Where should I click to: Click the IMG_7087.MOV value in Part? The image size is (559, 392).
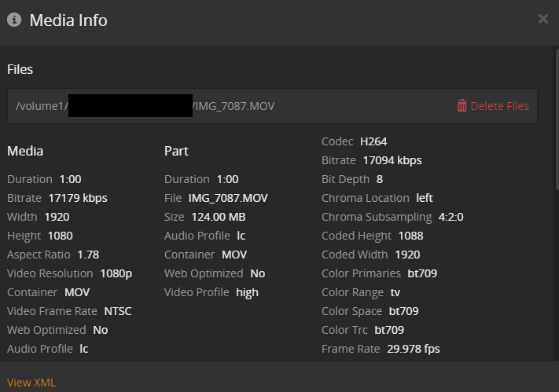[x=228, y=198]
